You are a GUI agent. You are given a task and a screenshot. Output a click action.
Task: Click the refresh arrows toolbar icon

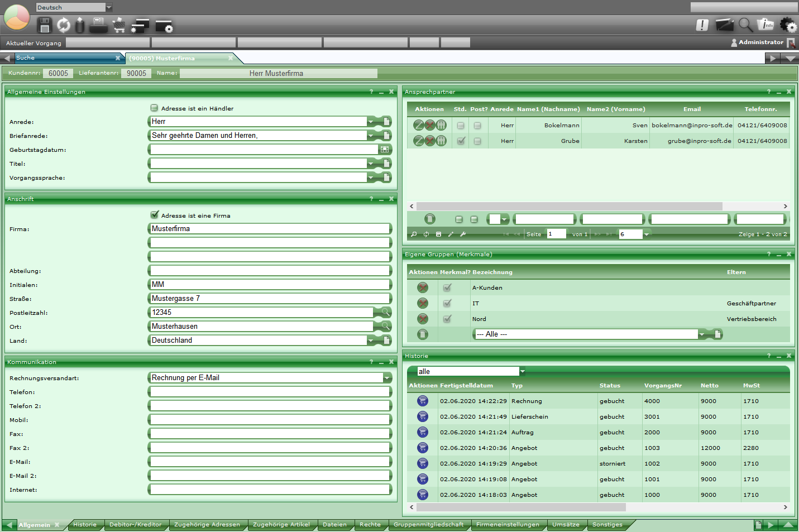click(63, 25)
